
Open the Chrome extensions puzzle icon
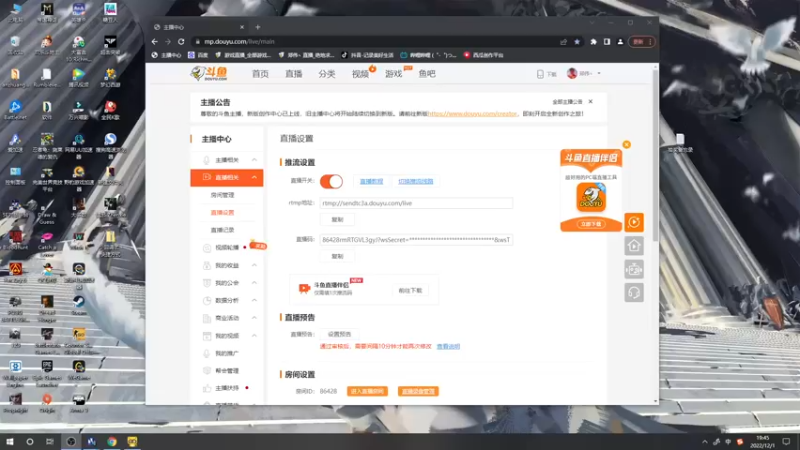pyautogui.click(x=593, y=42)
